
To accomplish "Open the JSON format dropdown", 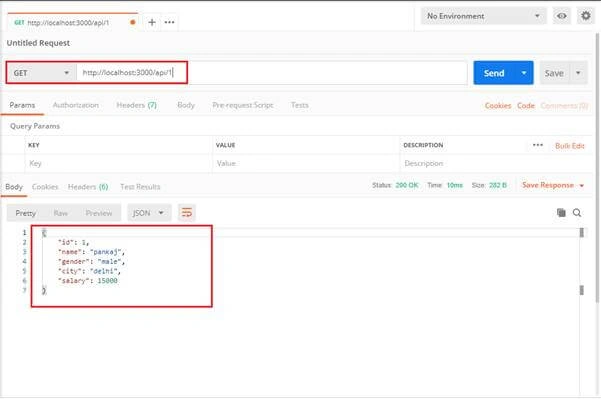I will tap(149, 213).
